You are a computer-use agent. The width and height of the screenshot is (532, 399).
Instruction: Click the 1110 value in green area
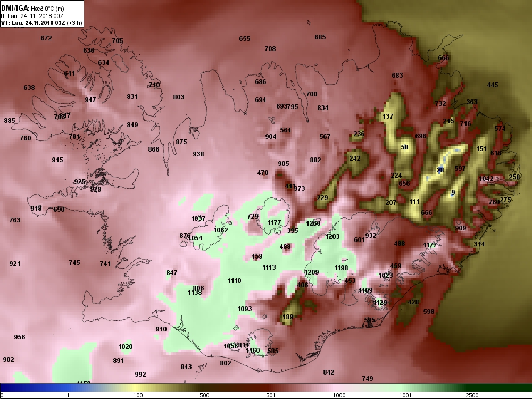[235, 281]
